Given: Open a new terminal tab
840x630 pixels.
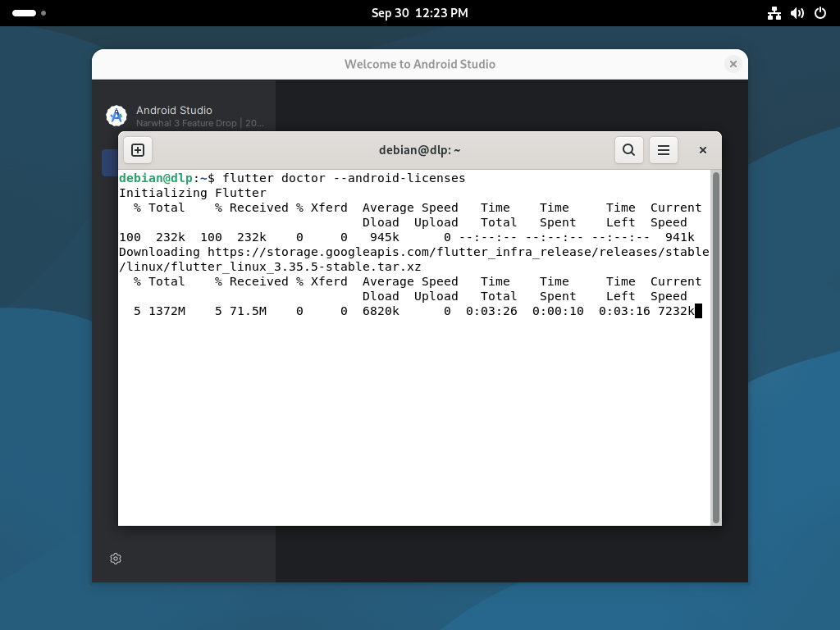Looking at the screenshot, I should coord(138,150).
